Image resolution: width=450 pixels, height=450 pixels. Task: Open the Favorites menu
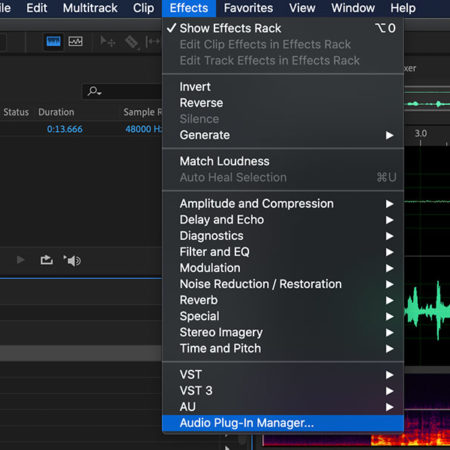[248, 8]
